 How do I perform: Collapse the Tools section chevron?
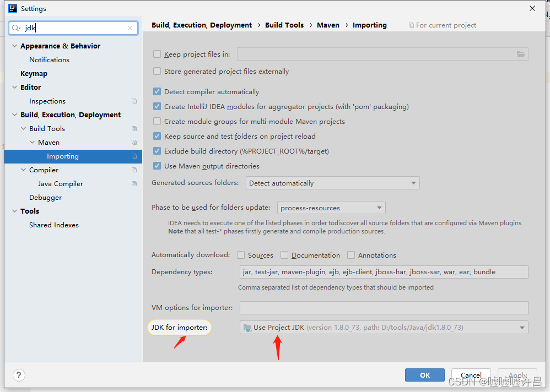click(x=14, y=211)
